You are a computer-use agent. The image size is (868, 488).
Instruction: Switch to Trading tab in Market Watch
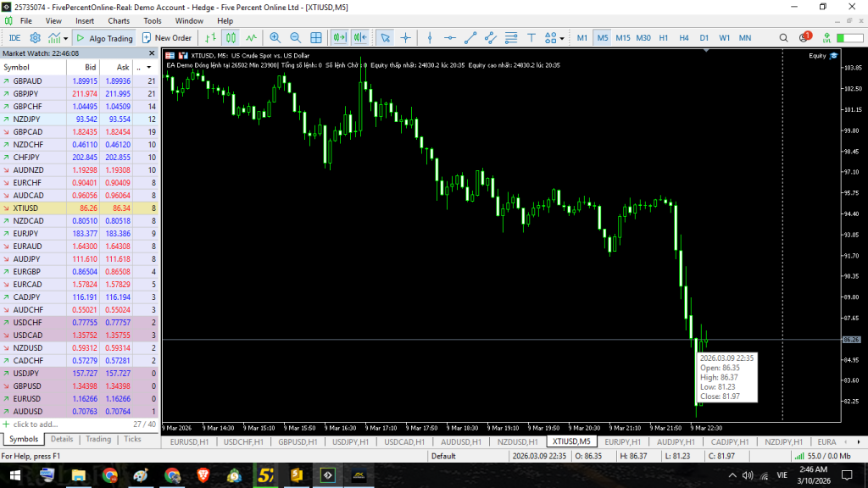98,439
